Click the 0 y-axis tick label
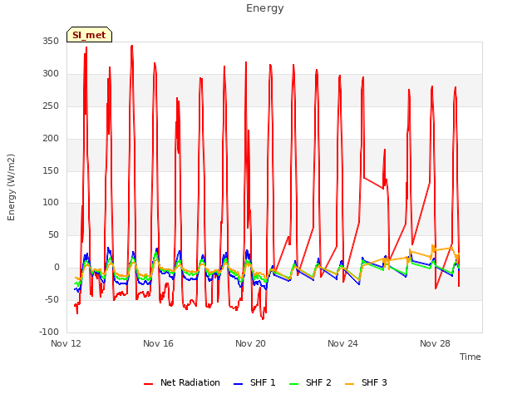 [57, 268]
